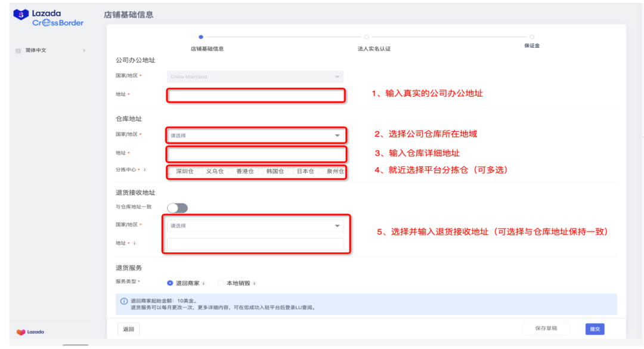Click the 保存草稿 save draft button
The image size is (644, 349).
coord(546,329)
